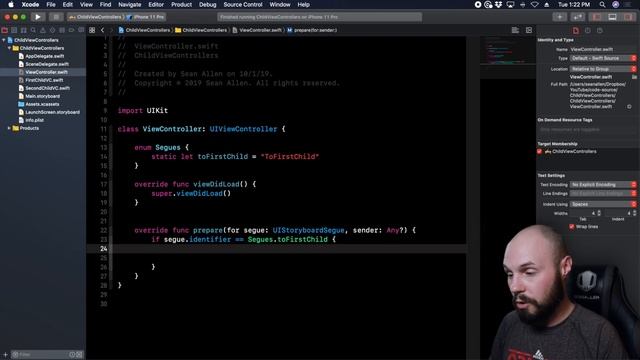Open the Source Control menu

(x=243, y=4)
